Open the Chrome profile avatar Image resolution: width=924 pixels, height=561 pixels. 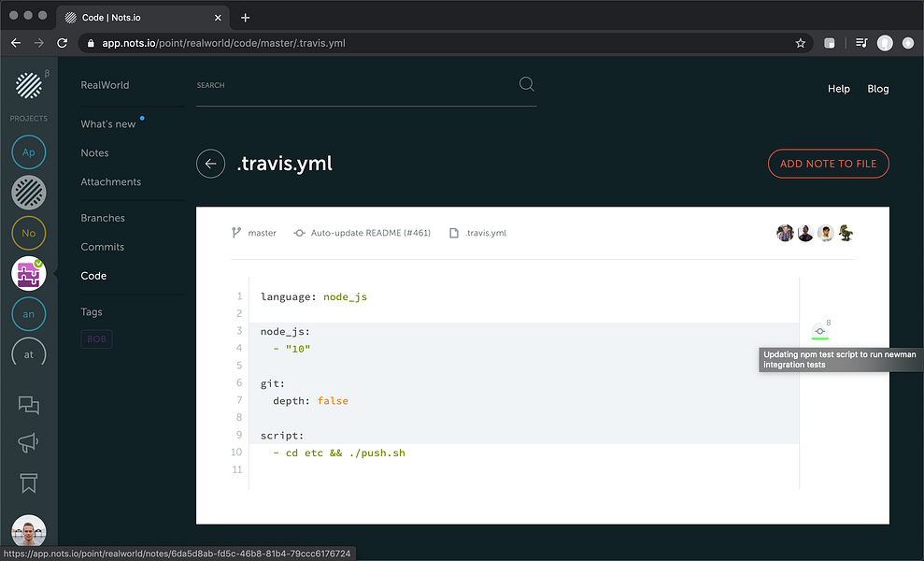coord(885,43)
